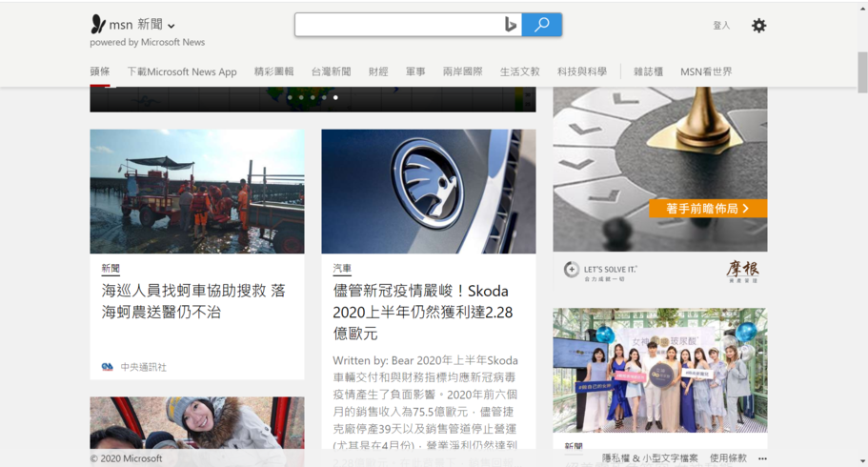Click the 中央通訊社 source name
Viewport: 868px width, 467px height.
143,367
